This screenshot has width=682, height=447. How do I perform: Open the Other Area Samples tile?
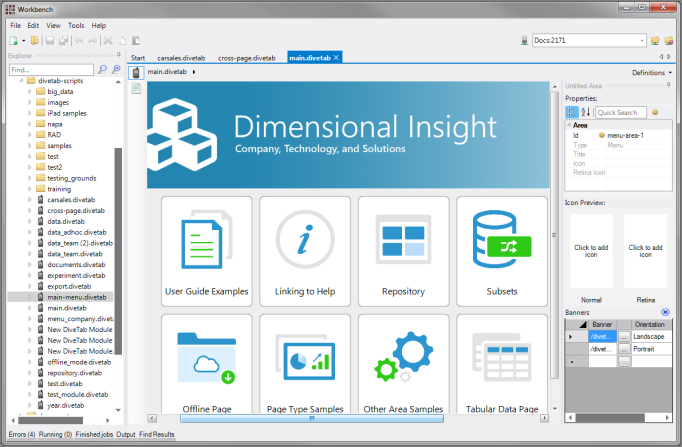[404, 364]
